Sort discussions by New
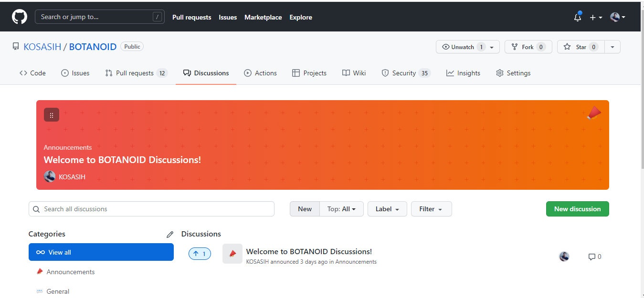The width and height of the screenshot is (644, 298). pyautogui.click(x=305, y=209)
